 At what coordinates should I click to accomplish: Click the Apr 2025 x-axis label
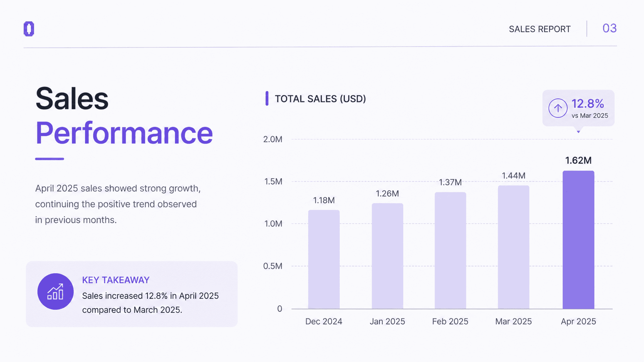pos(579,322)
